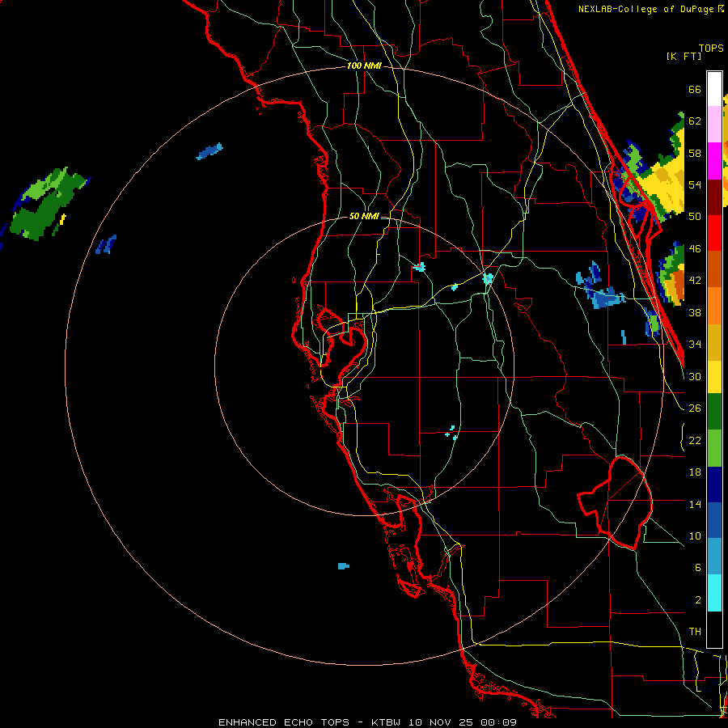Click the 50 value on the legend
Image resolution: width=728 pixels, height=728 pixels.
coord(695,217)
